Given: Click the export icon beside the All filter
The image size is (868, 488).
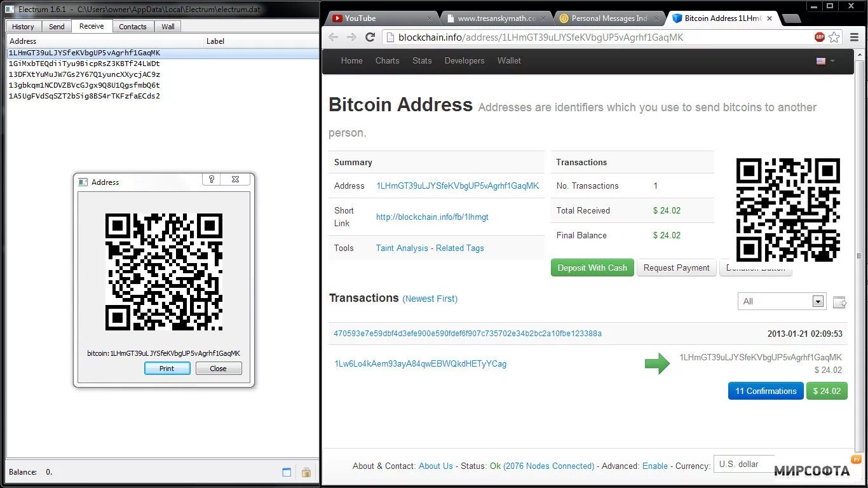Looking at the screenshot, I should click(x=839, y=302).
